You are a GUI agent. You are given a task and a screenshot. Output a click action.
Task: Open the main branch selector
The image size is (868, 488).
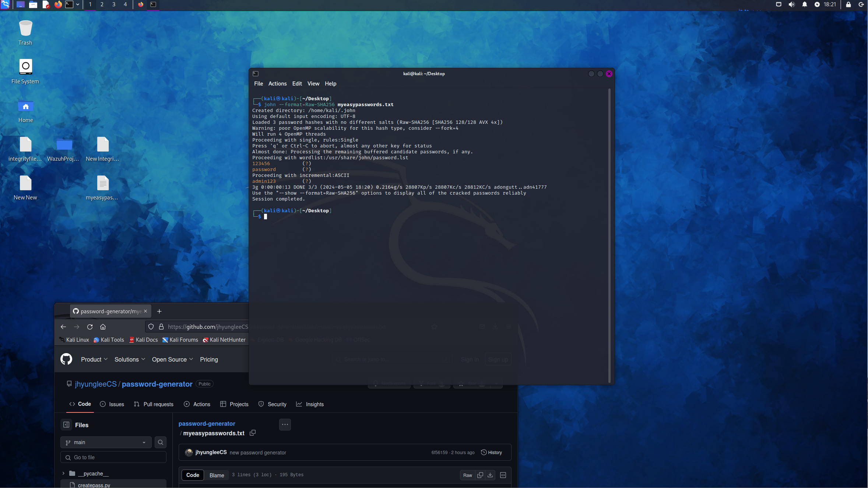[106, 442]
